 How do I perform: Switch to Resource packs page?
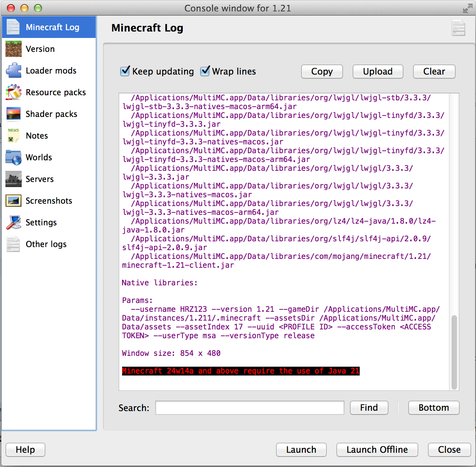[x=49, y=92]
